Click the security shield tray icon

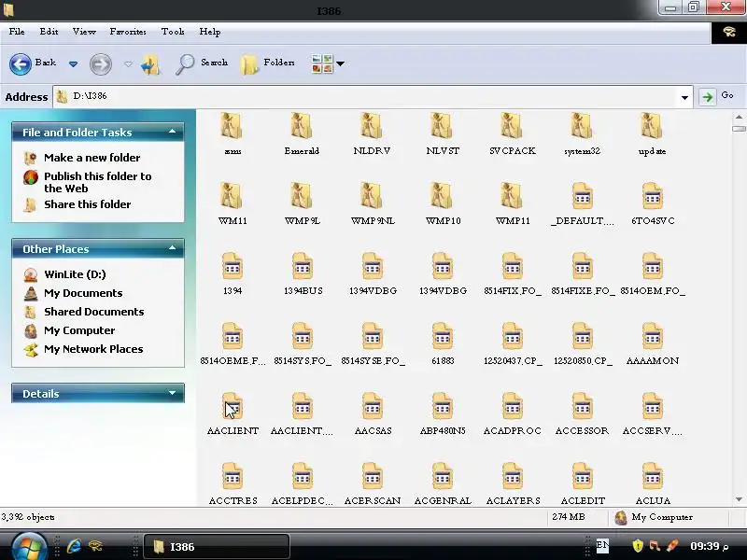[638, 546]
